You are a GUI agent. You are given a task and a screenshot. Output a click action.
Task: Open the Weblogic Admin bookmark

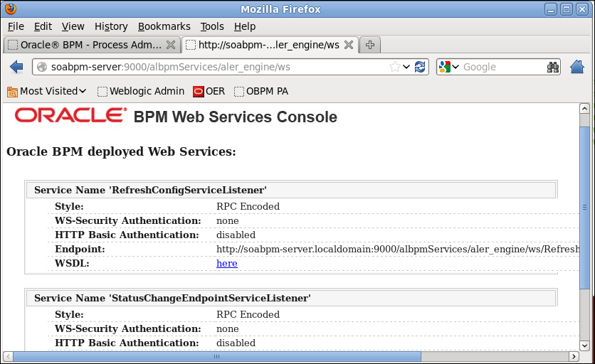coord(141,92)
